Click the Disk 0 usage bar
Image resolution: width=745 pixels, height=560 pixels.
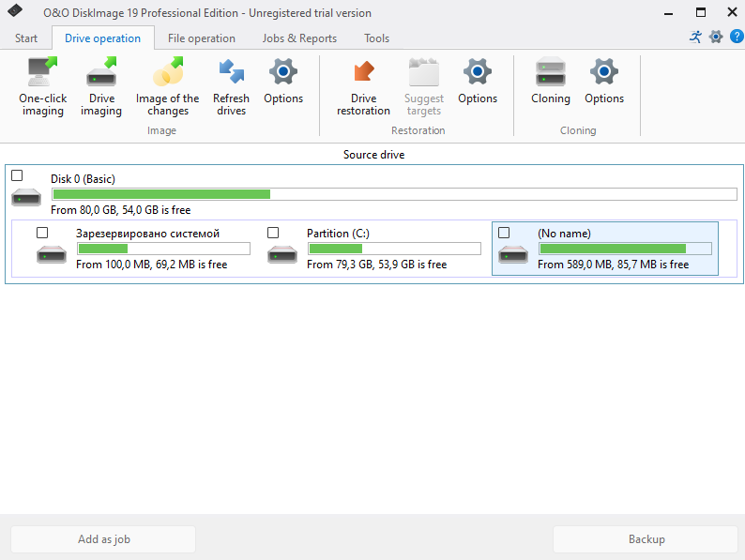pos(394,194)
